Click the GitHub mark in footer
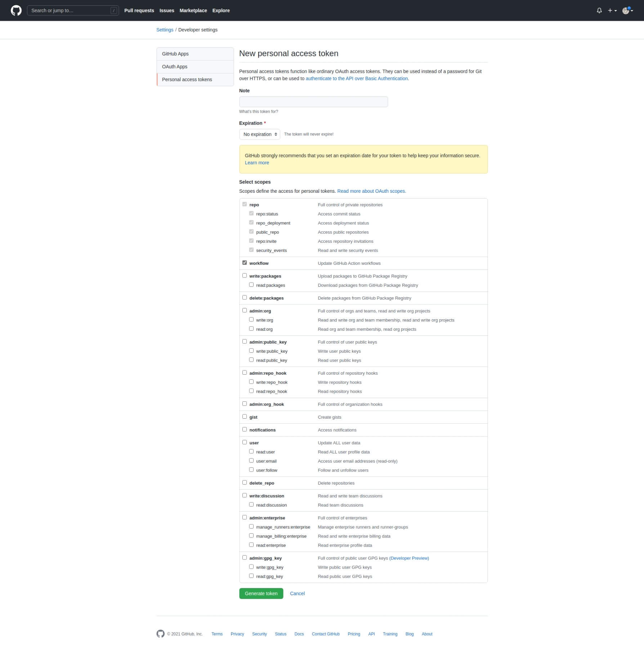644x655 pixels. click(x=160, y=634)
